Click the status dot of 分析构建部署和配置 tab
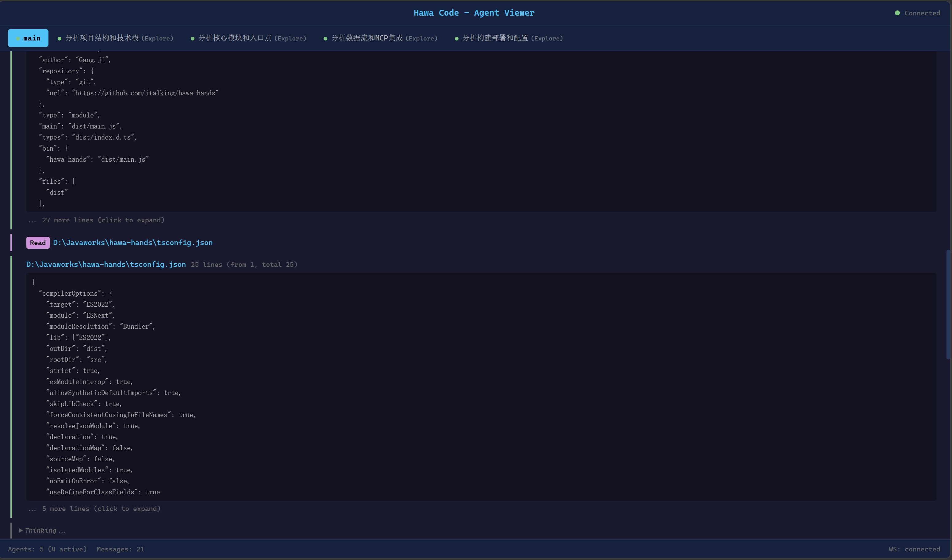 (456, 39)
